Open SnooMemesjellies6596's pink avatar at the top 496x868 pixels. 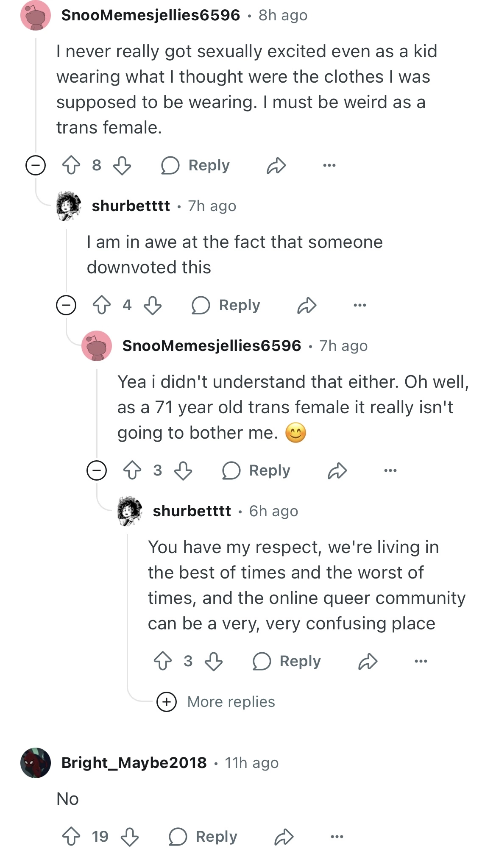(36, 15)
